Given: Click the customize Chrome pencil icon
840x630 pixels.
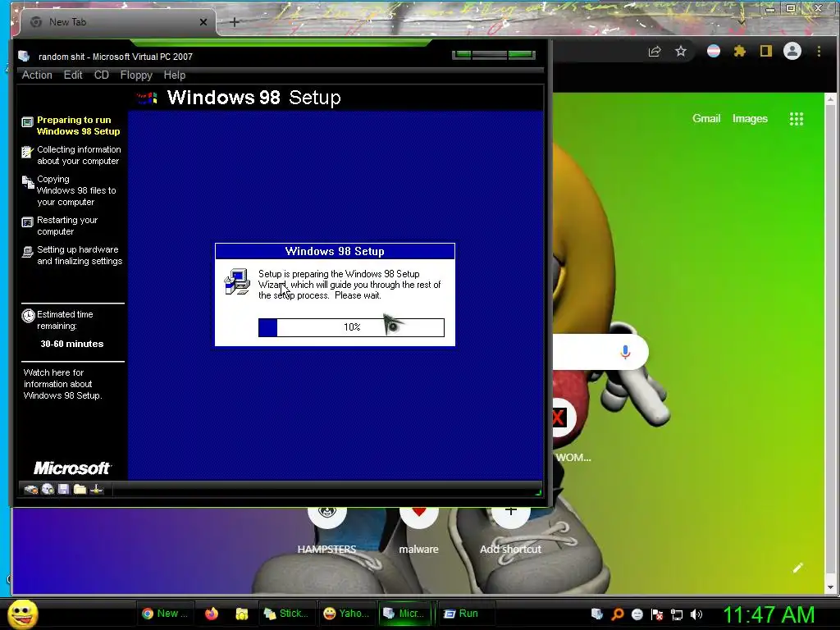Looking at the screenshot, I should tap(798, 568).
